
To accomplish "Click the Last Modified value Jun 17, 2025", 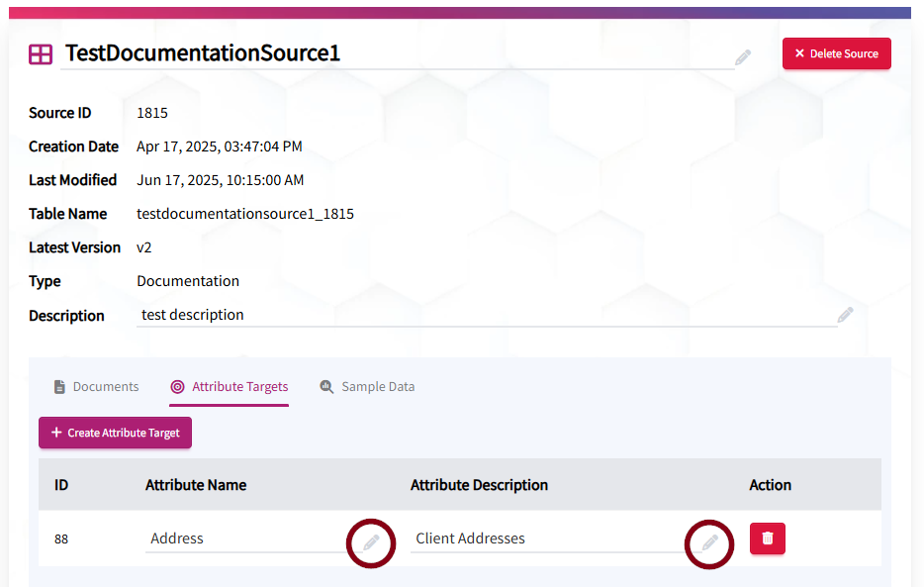I will [x=221, y=180].
